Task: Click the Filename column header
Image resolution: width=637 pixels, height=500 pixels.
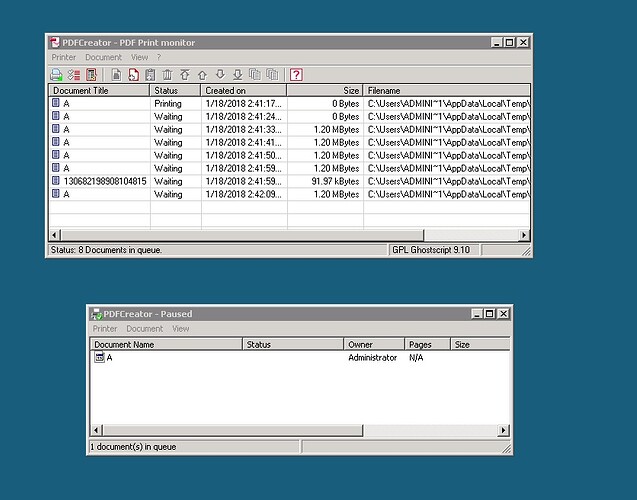Action: 446,91
